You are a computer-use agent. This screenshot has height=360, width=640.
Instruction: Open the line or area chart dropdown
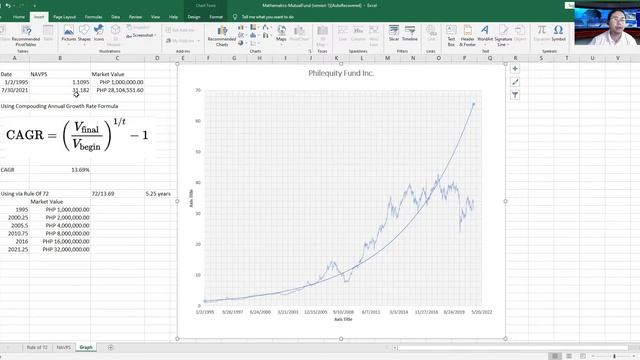pyautogui.click(x=242, y=35)
